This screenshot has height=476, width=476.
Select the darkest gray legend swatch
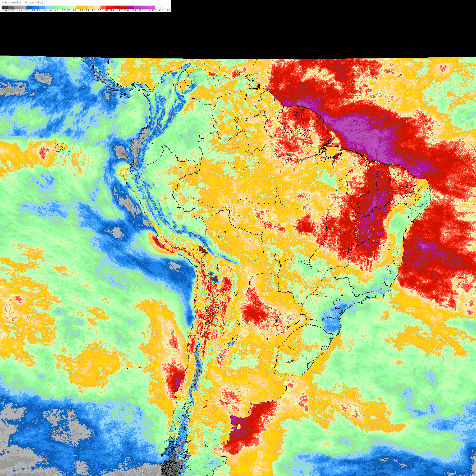tap(4, 7)
